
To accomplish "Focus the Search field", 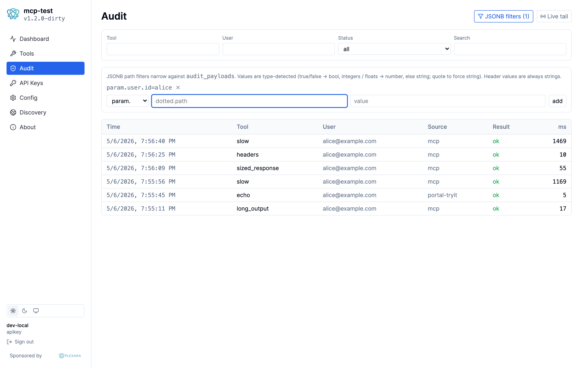I will [510, 49].
